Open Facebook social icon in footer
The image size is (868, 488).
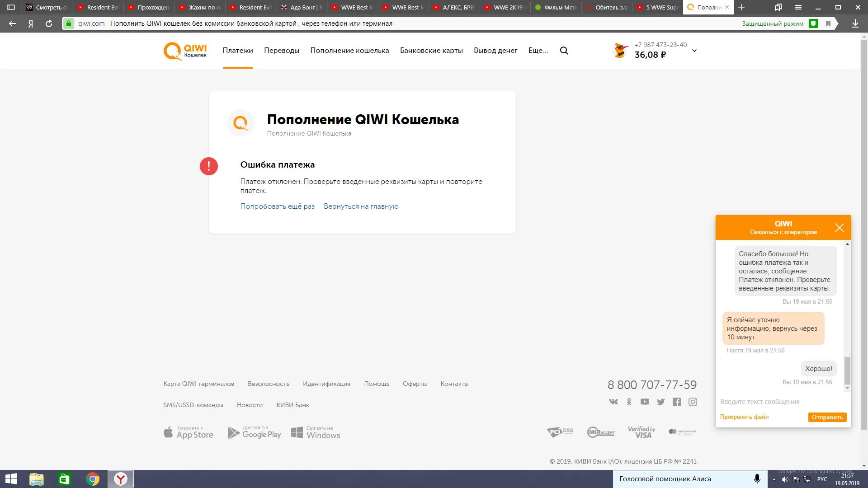pyautogui.click(x=676, y=402)
